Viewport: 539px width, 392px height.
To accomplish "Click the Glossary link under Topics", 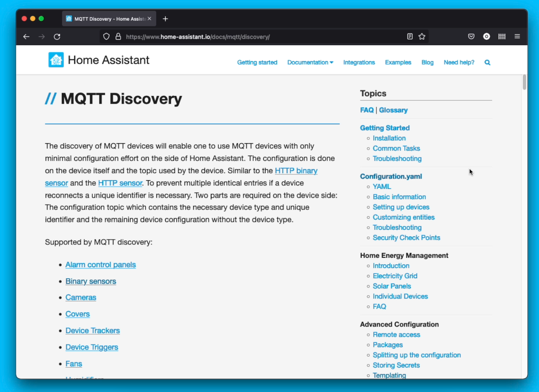I will [393, 110].
